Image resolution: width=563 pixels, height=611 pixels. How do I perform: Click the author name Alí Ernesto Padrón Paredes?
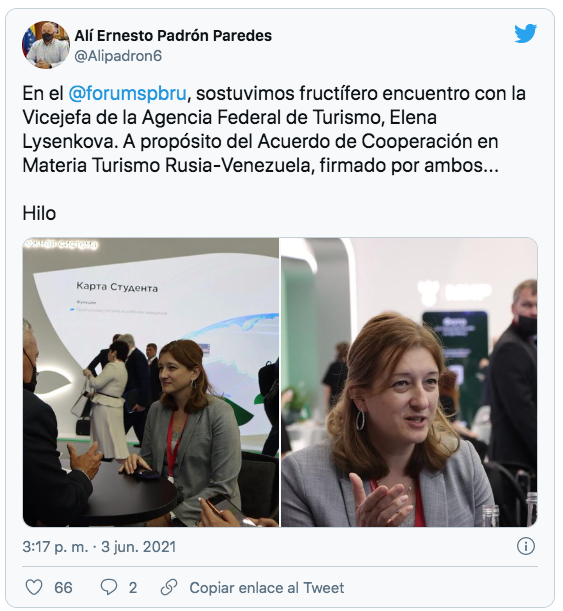pyautogui.click(x=173, y=36)
